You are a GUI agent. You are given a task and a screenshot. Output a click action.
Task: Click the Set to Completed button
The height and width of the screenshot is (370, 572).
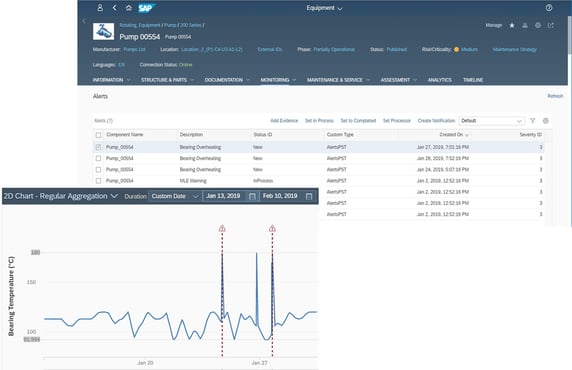[358, 121]
